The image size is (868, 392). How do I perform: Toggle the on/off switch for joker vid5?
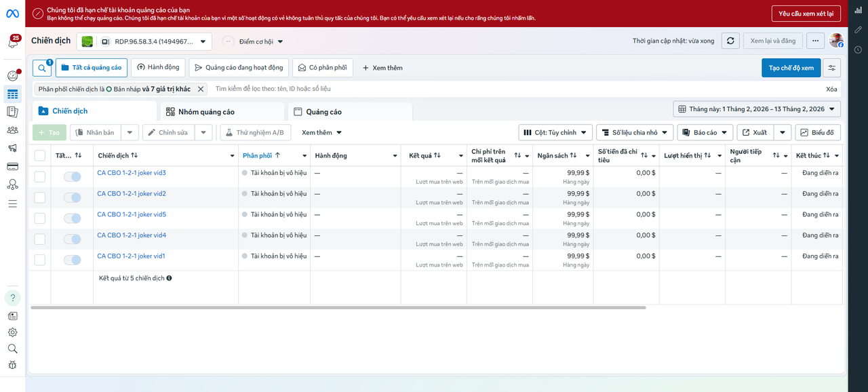click(x=72, y=218)
